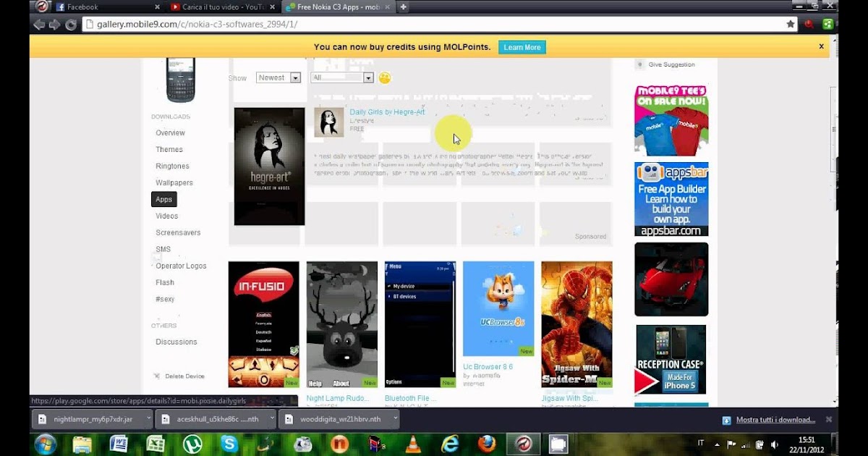Open the Windows Start button

tap(46, 444)
